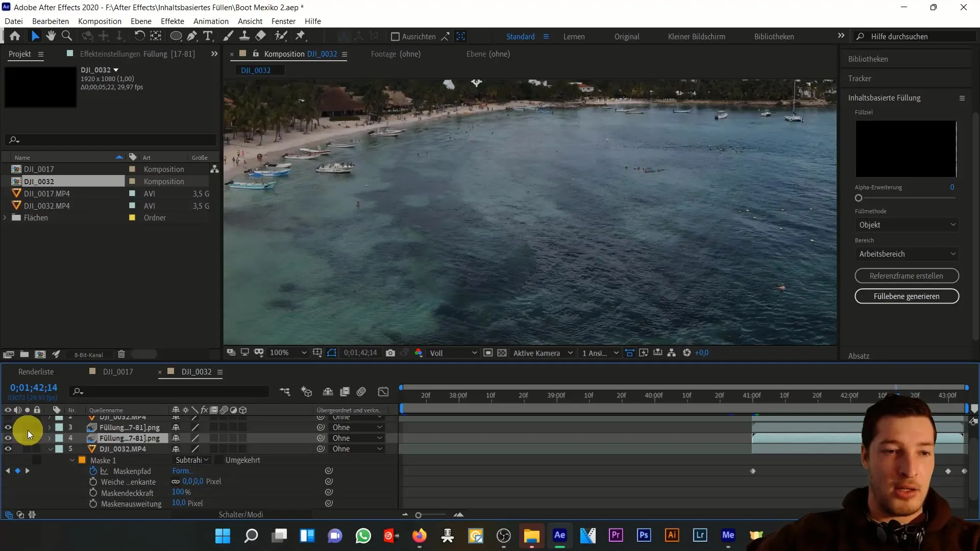Screen dimensions: 980x551
Task: Select the Selection (arrow) tool
Action: pos(35,36)
